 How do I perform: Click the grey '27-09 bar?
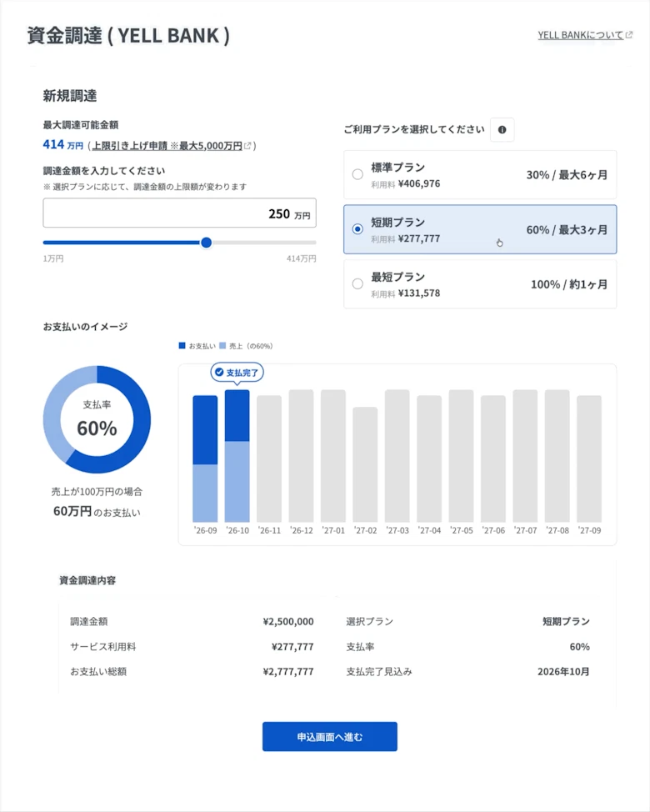pyautogui.click(x=589, y=459)
